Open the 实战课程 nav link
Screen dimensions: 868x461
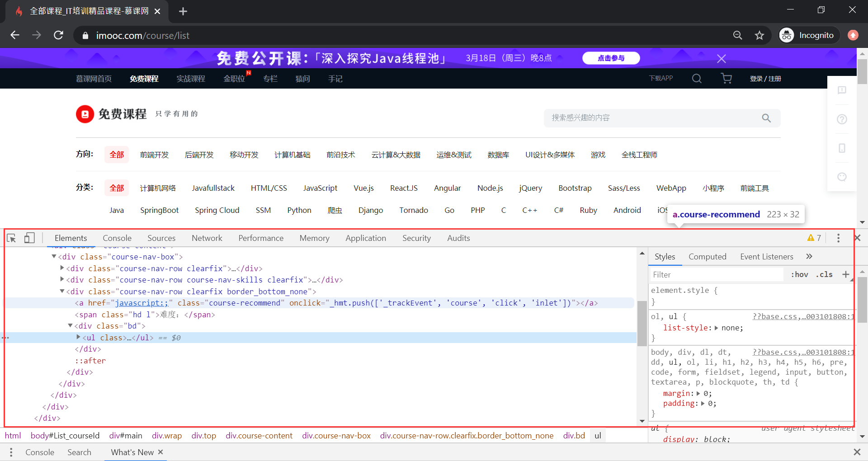point(191,79)
